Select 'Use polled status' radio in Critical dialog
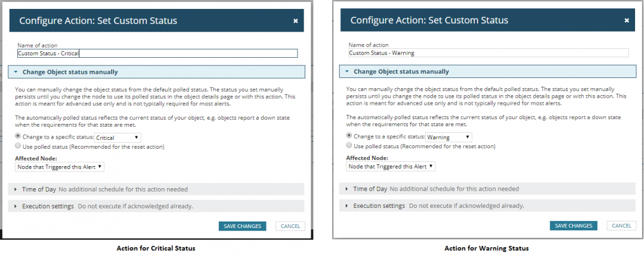644x259 pixels. [x=18, y=145]
